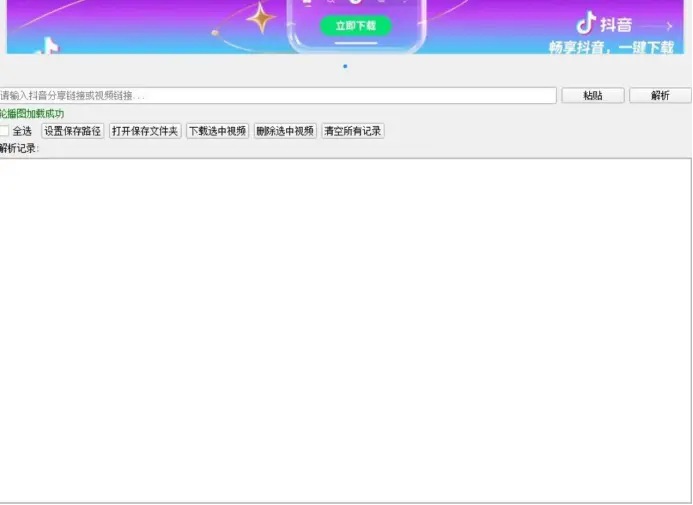This screenshot has height=505, width=693.
Task: Focus the Douyin share link input field
Action: point(278,95)
